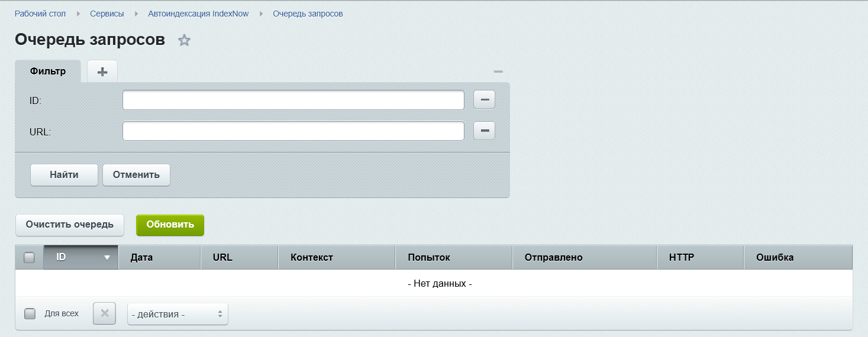Screen dimensions: 868x337
Task: Go to 'Рабочий стол' breadcrumb
Action: [40, 13]
